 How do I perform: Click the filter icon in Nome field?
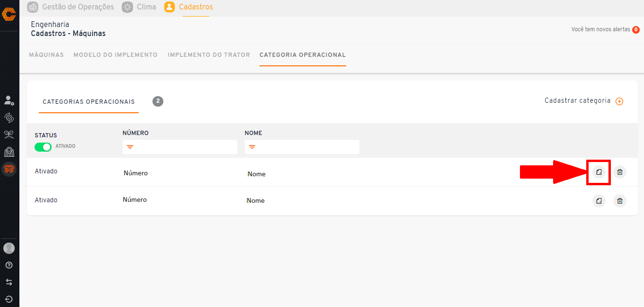pyautogui.click(x=252, y=147)
